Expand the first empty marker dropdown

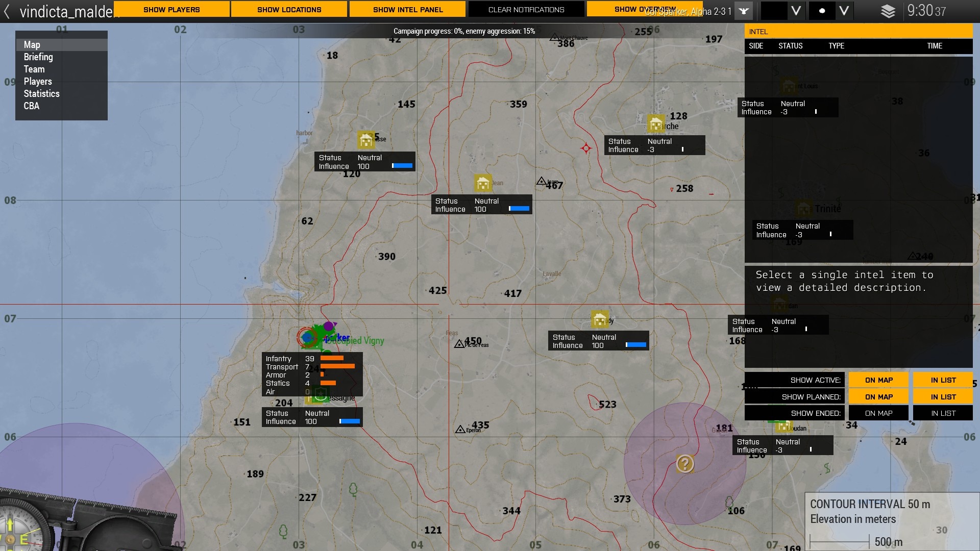[796, 11]
